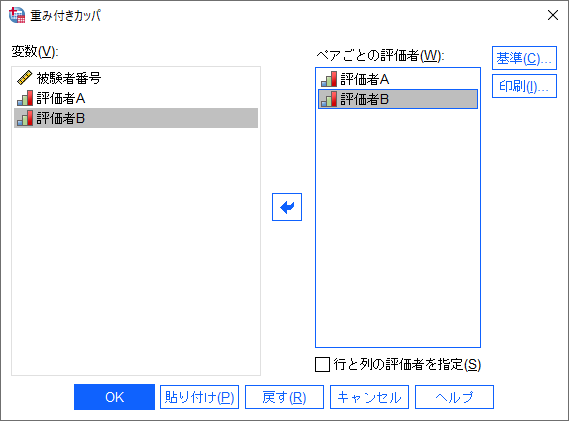This screenshot has height=421, width=569.
Task: Open the 基準(C)... settings dialog
Action: coord(524,58)
